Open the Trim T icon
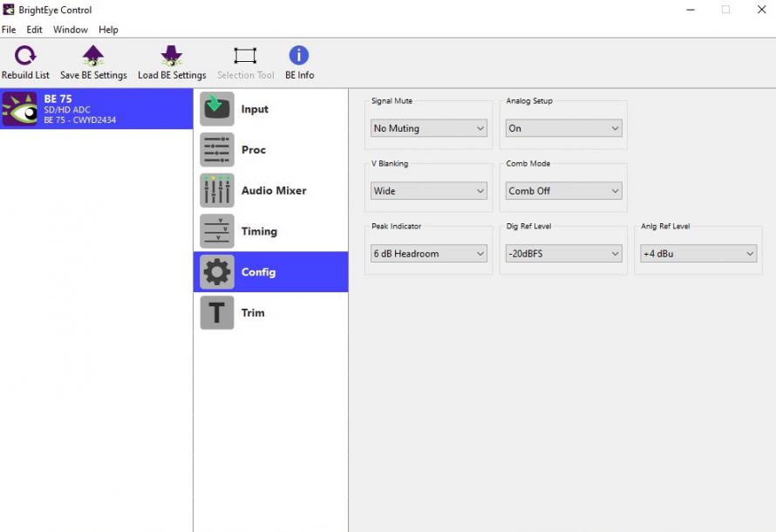The width and height of the screenshot is (776, 532). 217,313
